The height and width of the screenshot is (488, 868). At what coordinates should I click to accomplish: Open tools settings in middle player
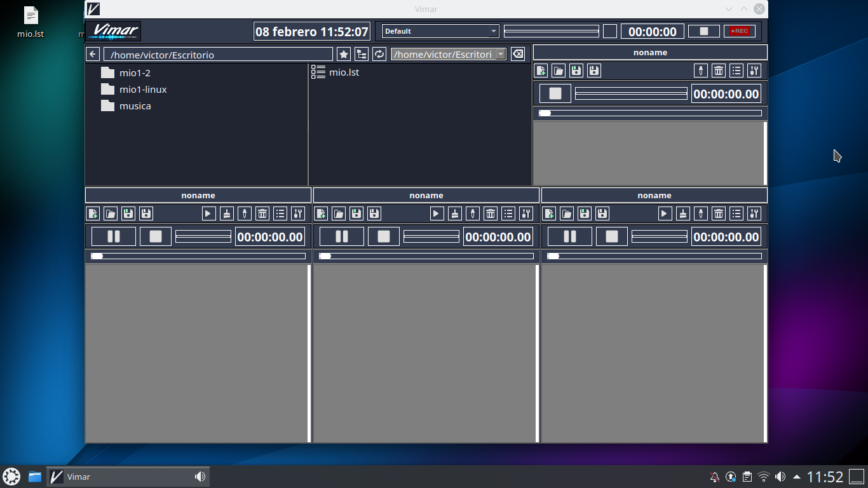(526, 213)
